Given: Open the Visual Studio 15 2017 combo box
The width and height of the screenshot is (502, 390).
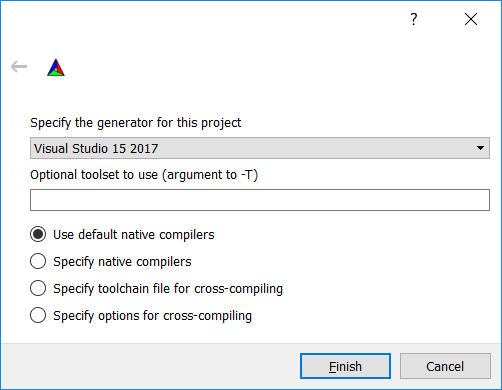Looking at the screenshot, I should tap(260, 148).
